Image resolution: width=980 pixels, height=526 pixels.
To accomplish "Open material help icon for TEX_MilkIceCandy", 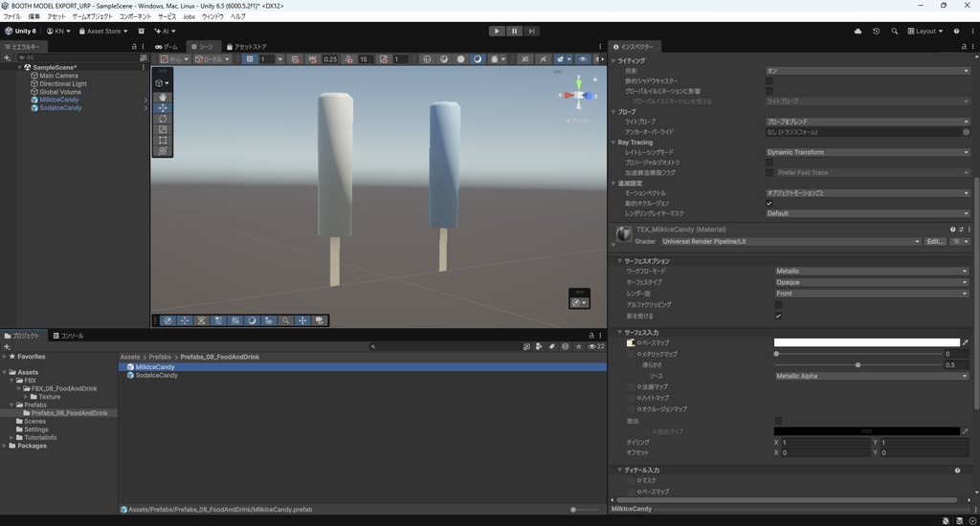I will (x=952, y=230).
